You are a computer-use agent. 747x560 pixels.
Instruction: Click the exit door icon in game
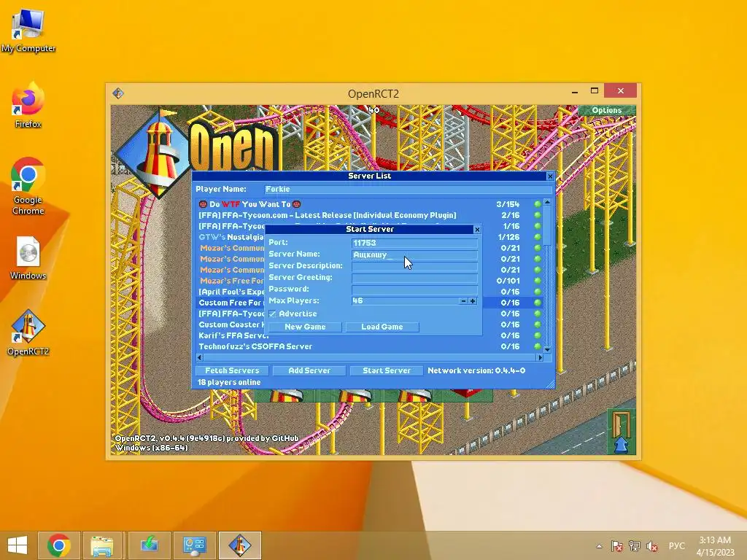(x=621, y=432)
